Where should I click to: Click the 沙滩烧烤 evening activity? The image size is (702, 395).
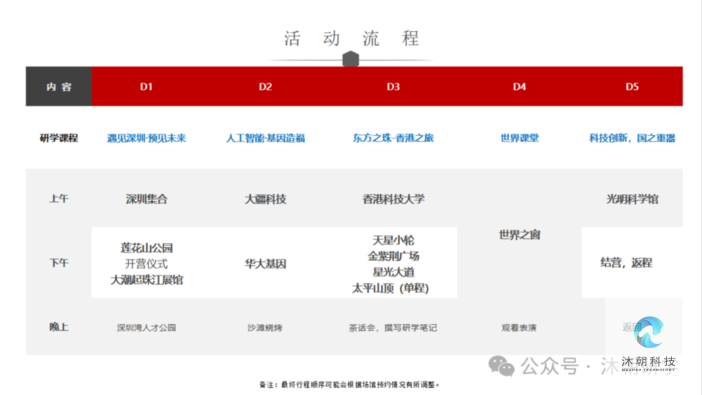pyautogui.click(x=265, y=328)
